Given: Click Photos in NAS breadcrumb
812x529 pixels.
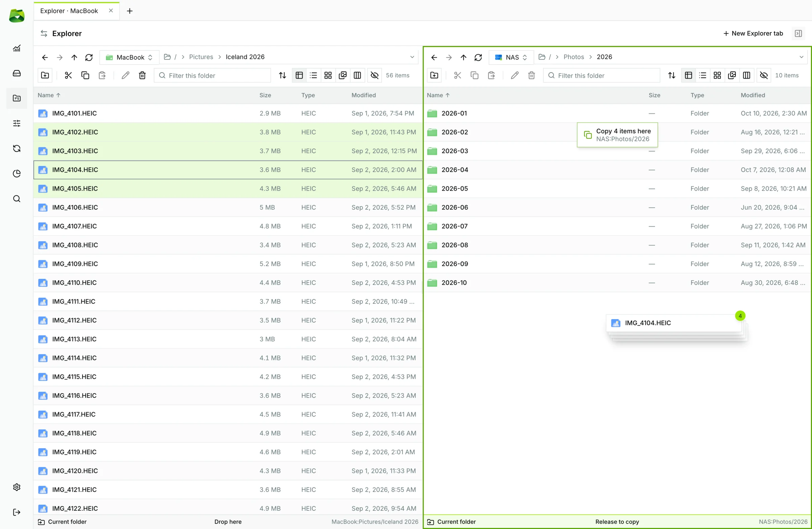Looking at the screenshot, I should pyautogui.click(x=573, y=57).
